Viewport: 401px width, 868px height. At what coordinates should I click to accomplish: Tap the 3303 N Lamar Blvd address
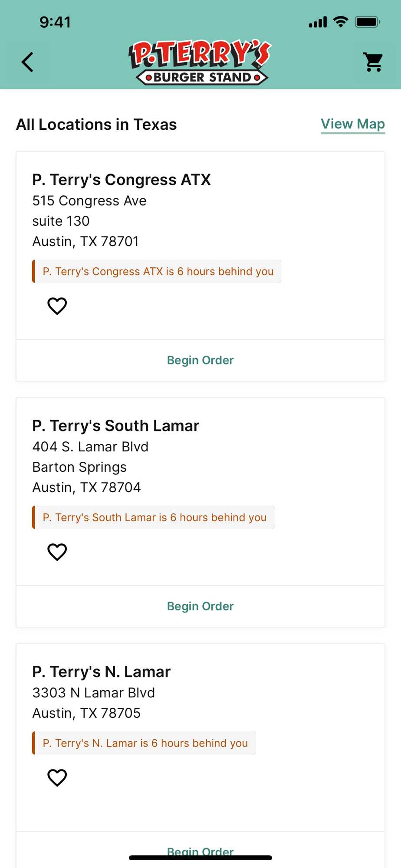(x=94, y=693)
